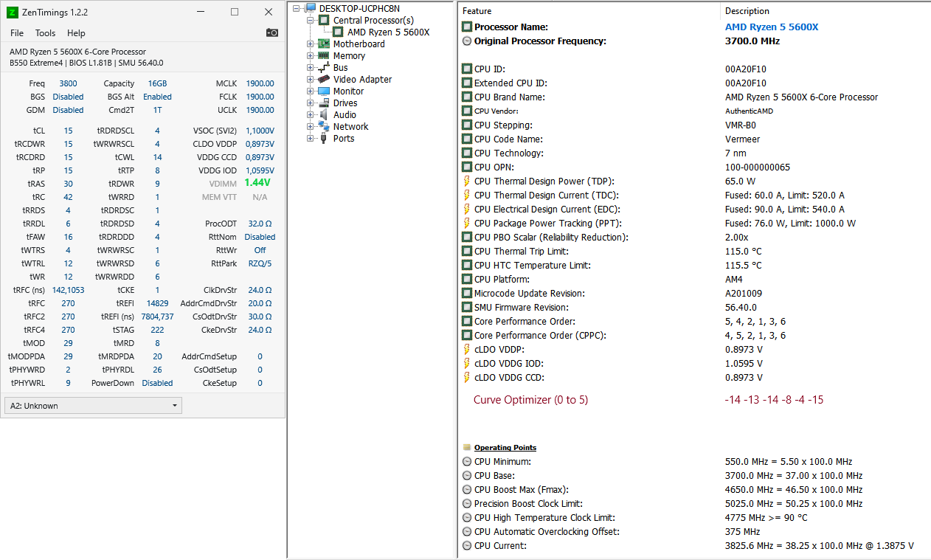Click the chip icon beside CPU Platform
The width and height of the screenshot is (931, 560).
coord(466,279)
